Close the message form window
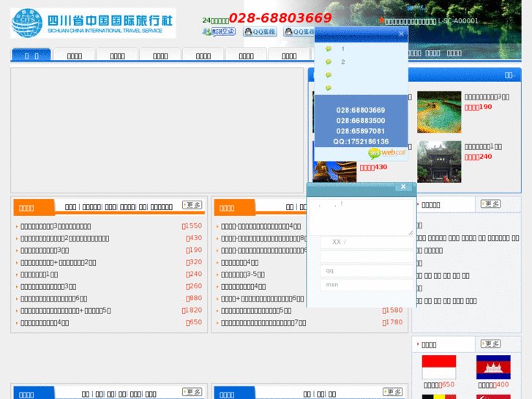 click(403, 187)
